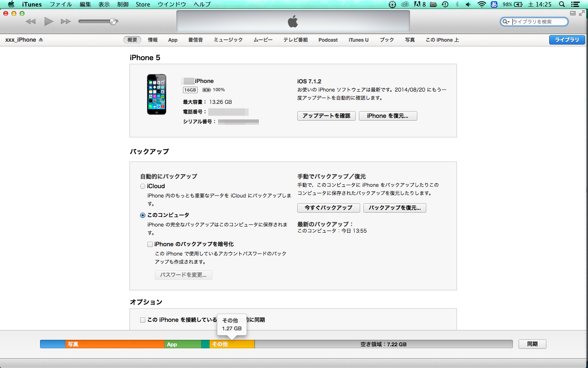Image resolution: width=588 pixels, height=368 pixels.
Task: Click the iPhone 5 device thumbnail
Action: point(157,94)
